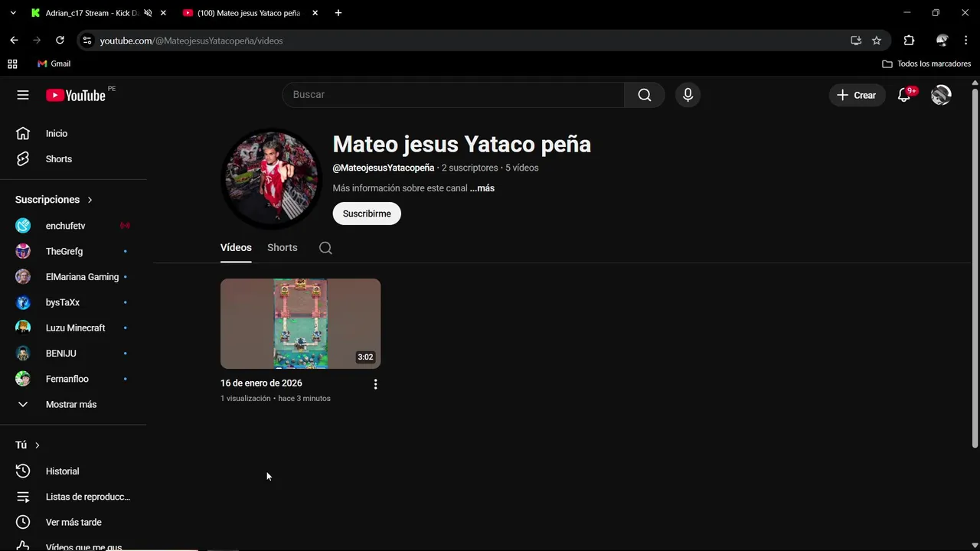This screenshot has width=980, height=551.
Task: Switch to Mateo jesus Yataco peña tab
Action: (x=249, y=13)
